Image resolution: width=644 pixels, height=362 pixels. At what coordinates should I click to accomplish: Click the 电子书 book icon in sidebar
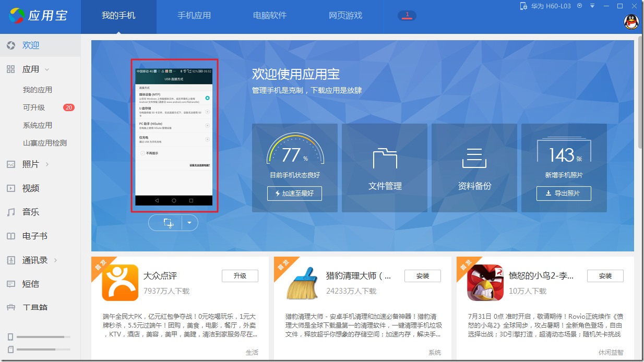(10, 236)
